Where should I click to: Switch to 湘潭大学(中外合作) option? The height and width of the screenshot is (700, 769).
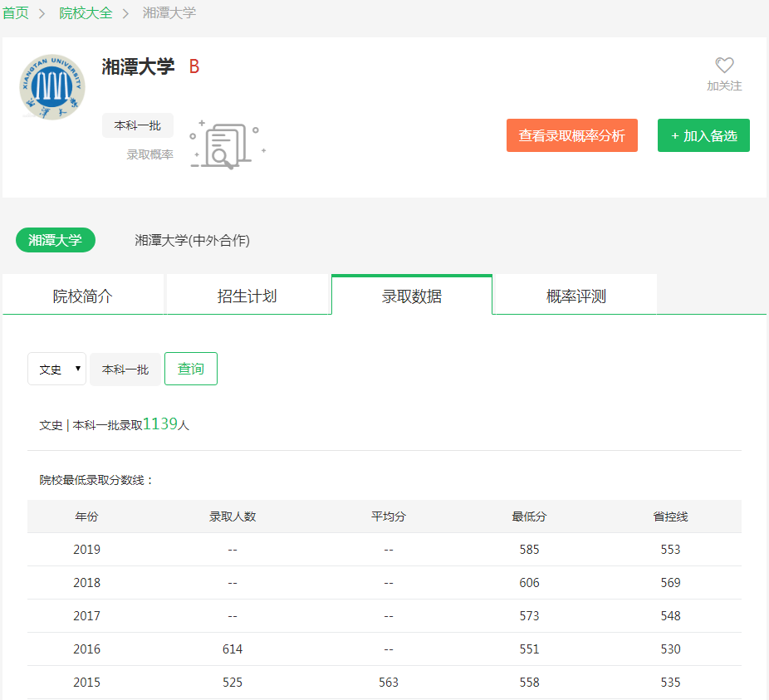(193, 240)
